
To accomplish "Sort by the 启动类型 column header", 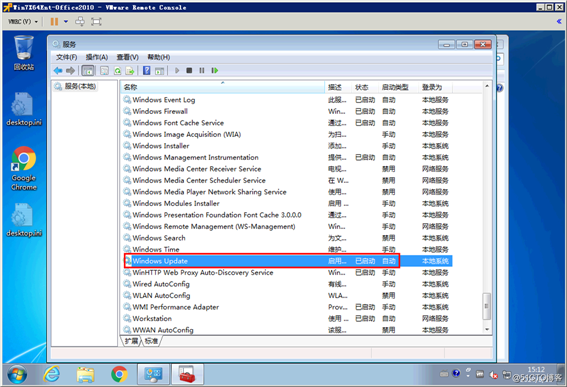I will (398, 87).
